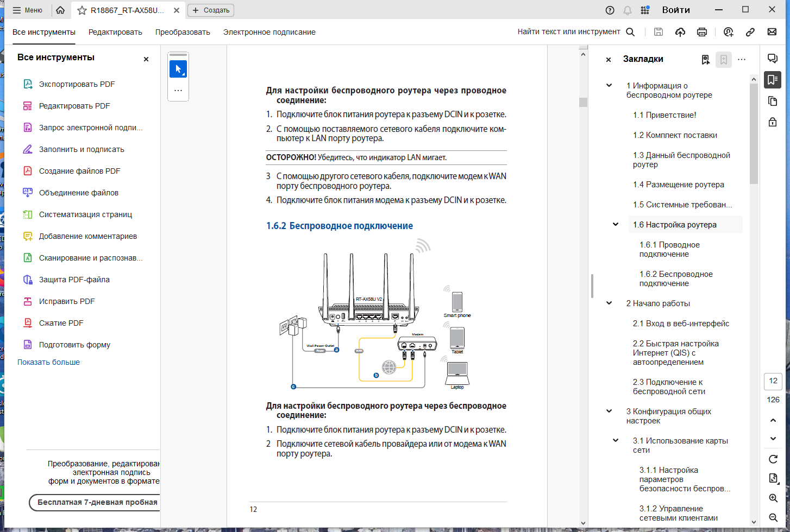
Task: Toggle the bookmarks panel icon in right sidebar
Action: coord(773,80)
